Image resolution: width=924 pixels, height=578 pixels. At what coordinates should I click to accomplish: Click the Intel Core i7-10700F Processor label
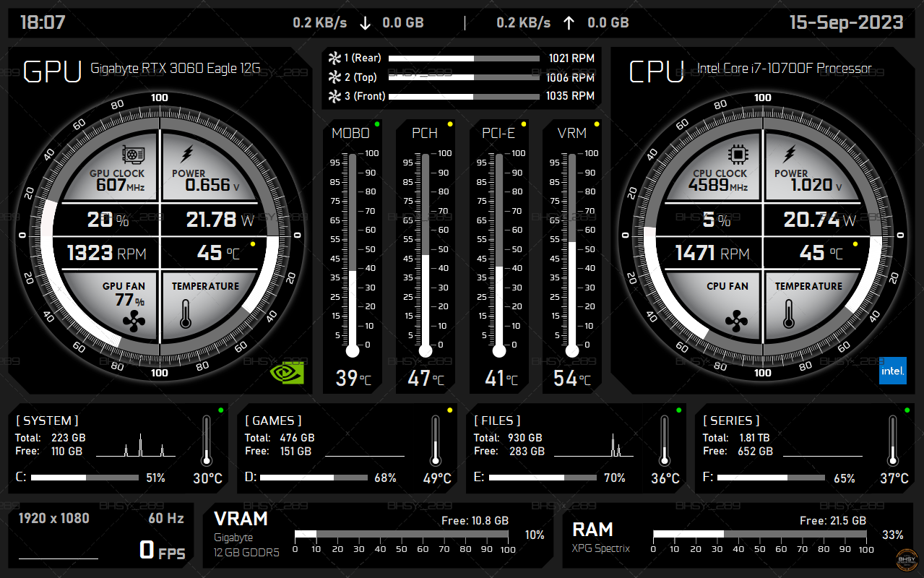point(784,69)
